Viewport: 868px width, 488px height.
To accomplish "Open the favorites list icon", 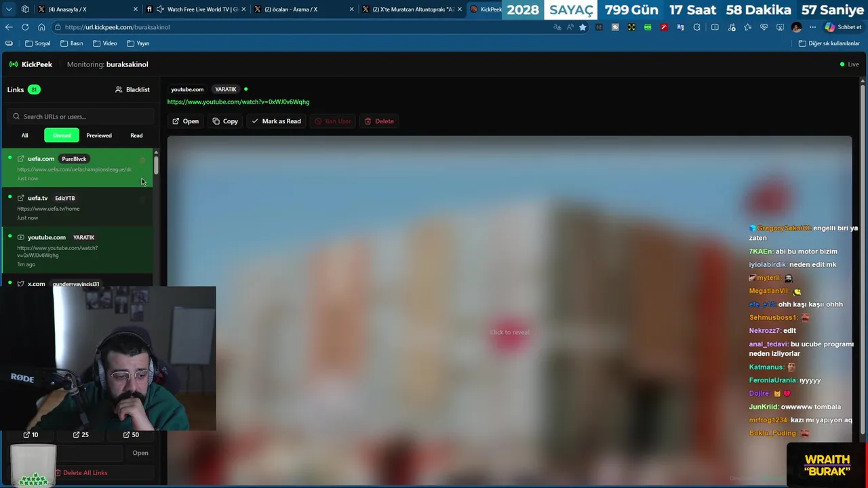I will (747, 27).
